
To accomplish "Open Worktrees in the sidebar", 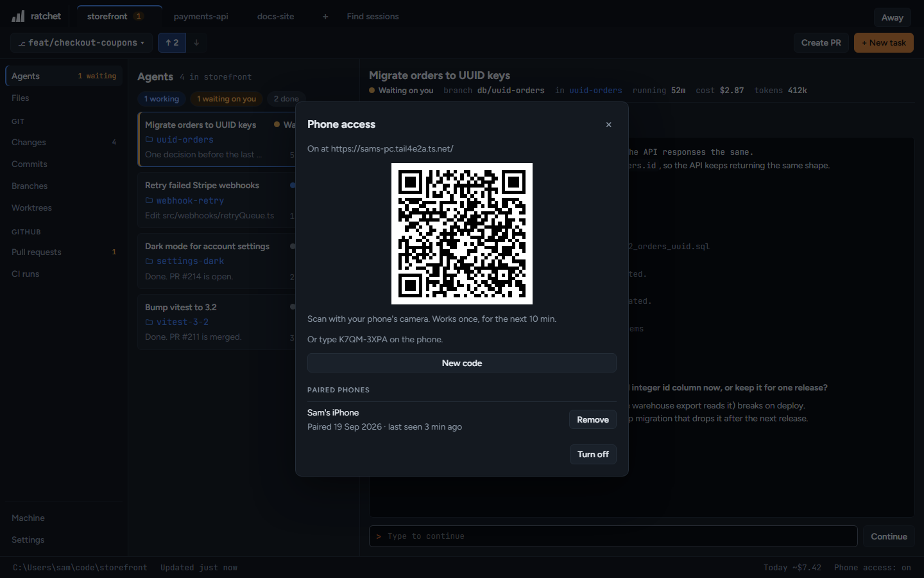I will pos(64,207).
